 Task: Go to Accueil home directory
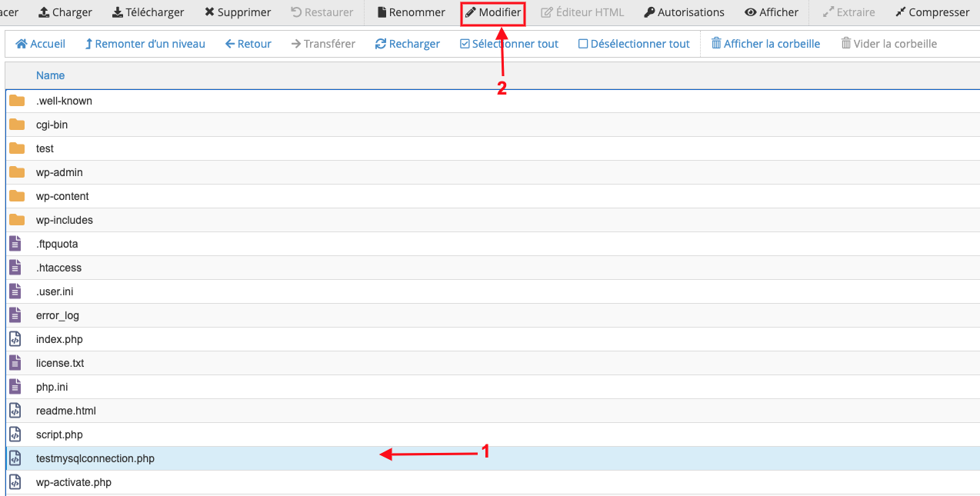(40, 44)
